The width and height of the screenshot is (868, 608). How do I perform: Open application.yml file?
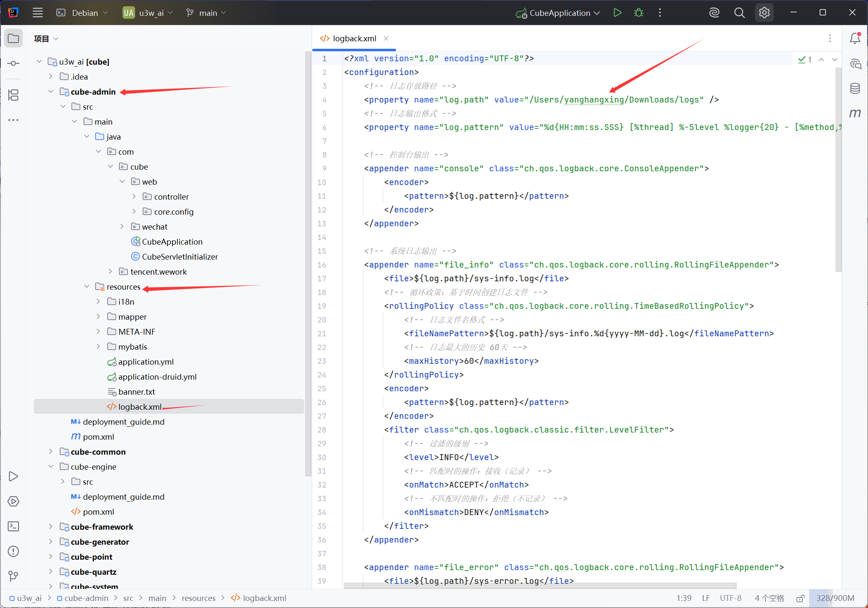point(140,362)
